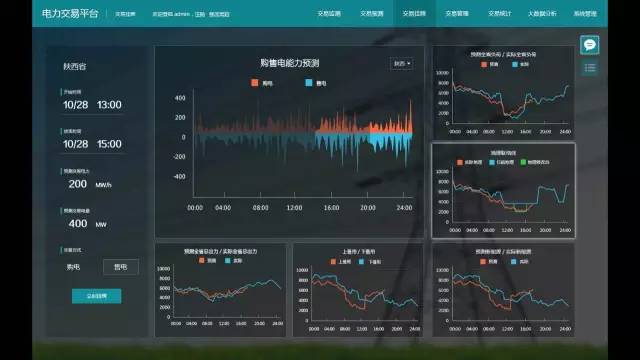Screen dimensions: 640x360
Task: Open the 陕西 province dropdown on main chart
Action: click(402, 64)
